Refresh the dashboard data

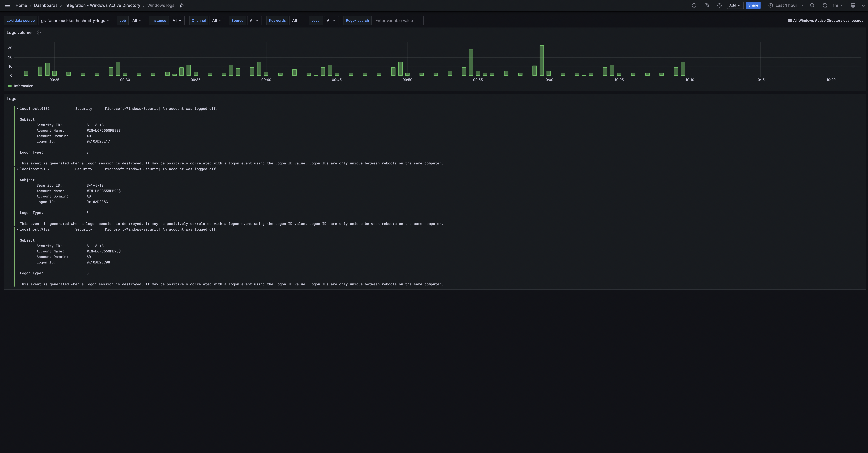coord(825,5)
